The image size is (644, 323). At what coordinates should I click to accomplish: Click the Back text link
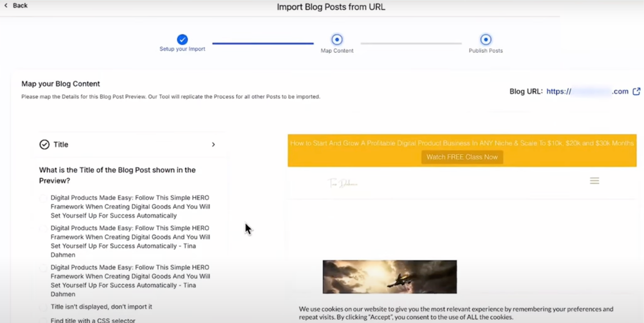(x=20, y=6)
